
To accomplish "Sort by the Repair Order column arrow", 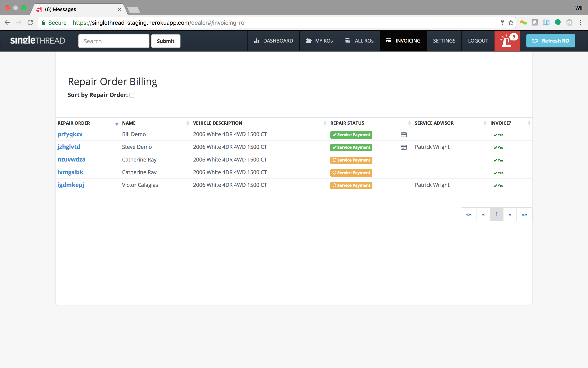I will click(117, 124).
